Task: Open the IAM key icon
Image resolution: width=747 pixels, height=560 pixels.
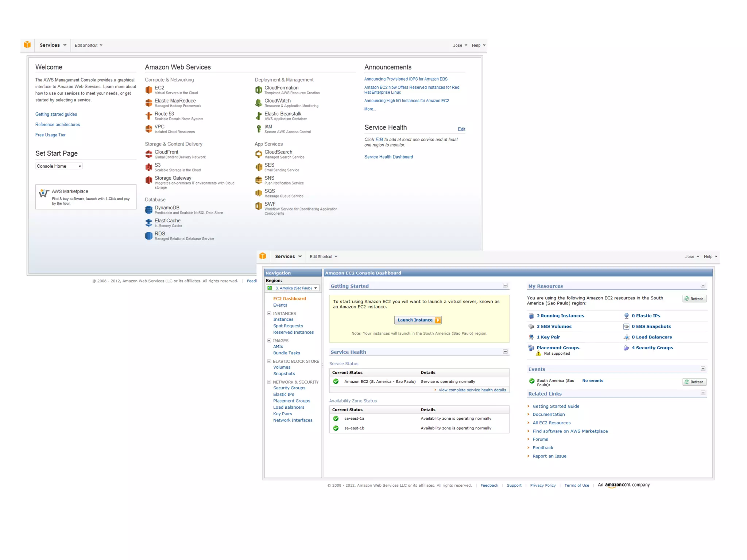Action: [x=259, y=129]
